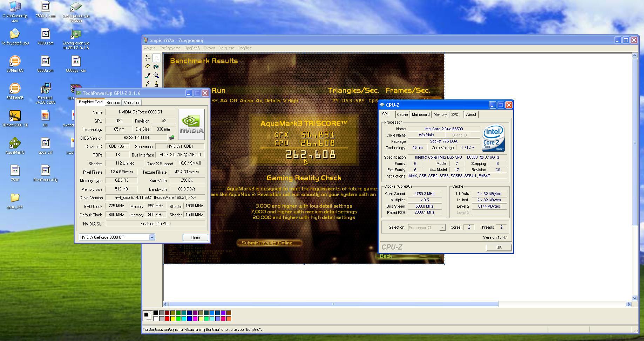Select the desktop file named 7800
The width and height of the screenshot is (644, 341).
15,173
